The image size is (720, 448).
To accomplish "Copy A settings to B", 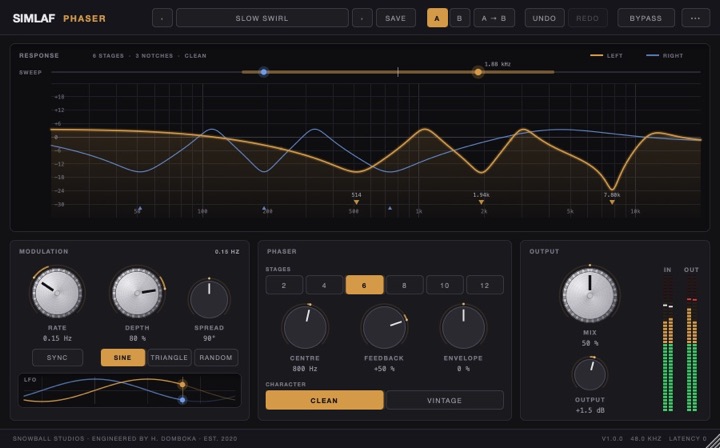I will click(x=494, y=18).
